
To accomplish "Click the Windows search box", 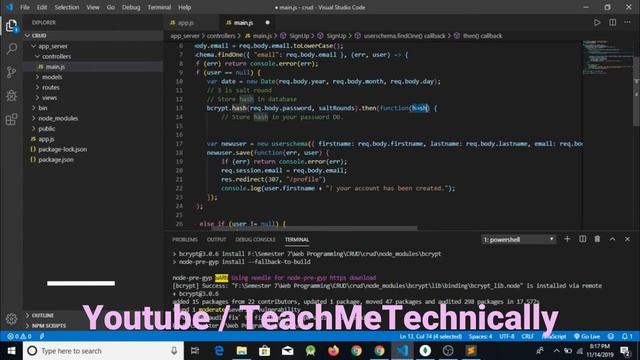I will pyautogui.click(x=103, y=351).
